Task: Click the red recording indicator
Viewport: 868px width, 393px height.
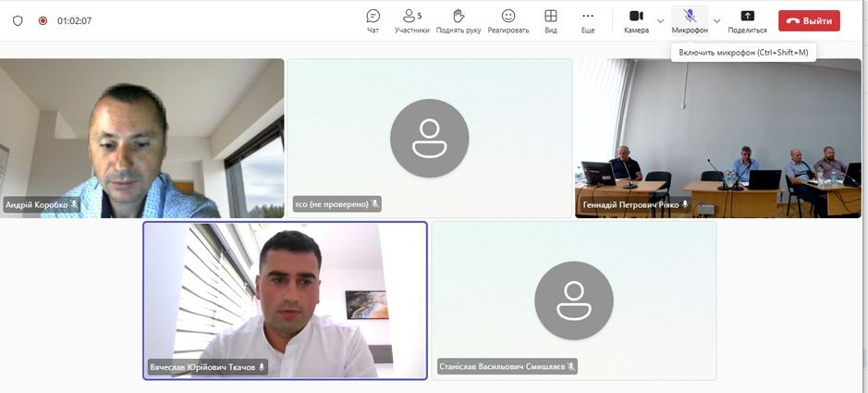Action: pyautogui.click(x=43, y=20)
